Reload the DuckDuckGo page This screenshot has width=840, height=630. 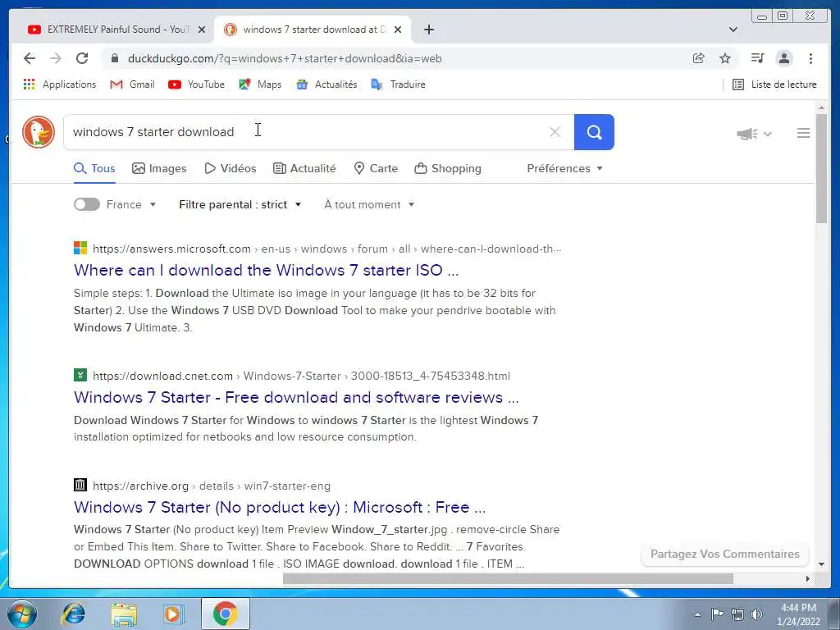click(82, 58)
